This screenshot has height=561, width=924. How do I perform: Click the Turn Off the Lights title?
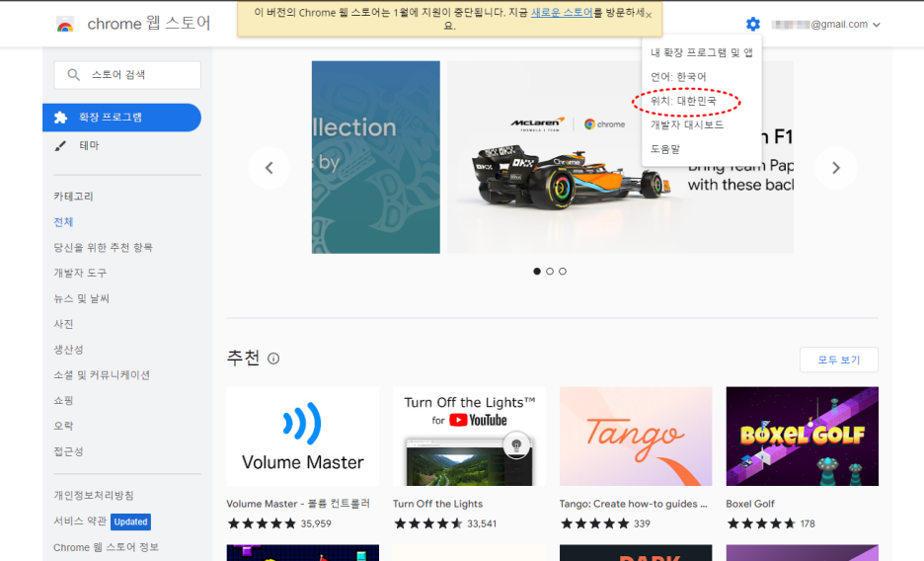438,504
